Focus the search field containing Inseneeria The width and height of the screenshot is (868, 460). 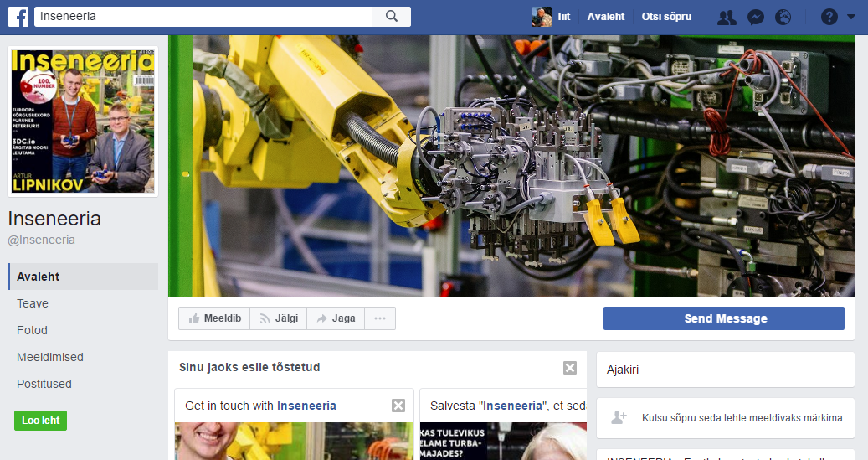[203, 17]
